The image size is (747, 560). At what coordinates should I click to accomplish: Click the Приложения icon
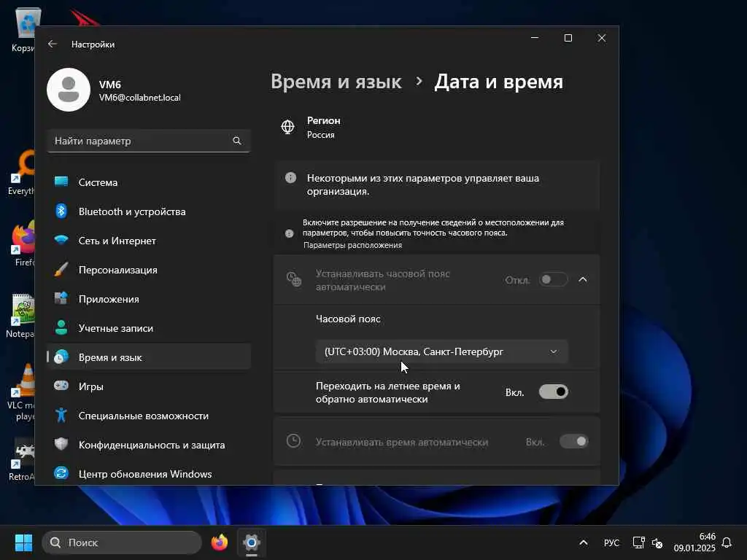pos(61,298)
